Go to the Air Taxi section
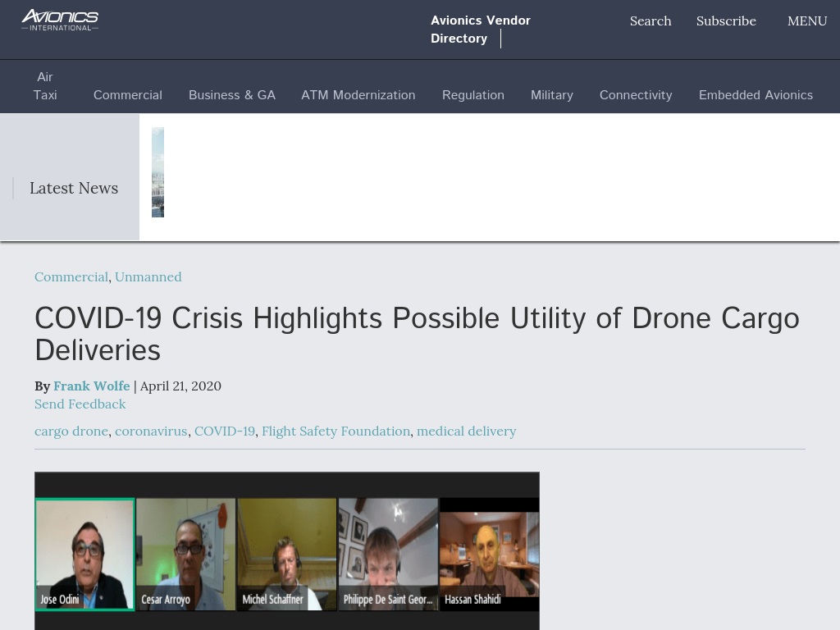Image resolution: width=840 pixels, height=630 pixels. (45, 85)
